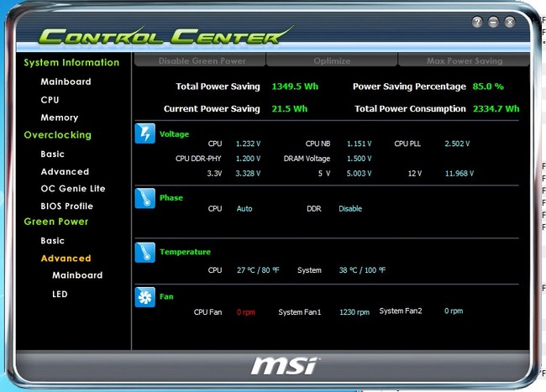Click CPU Fan reading 0 rpm in red

pos(246,312)
